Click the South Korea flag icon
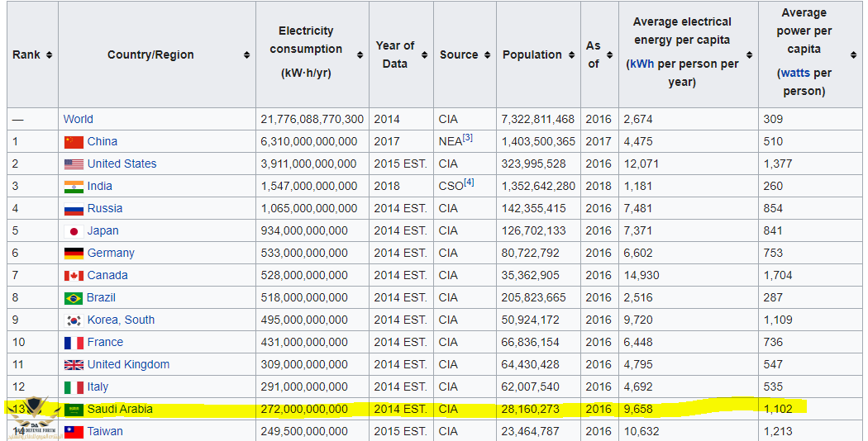This screenshot has width=868, height=441. (x=74, y=320)
